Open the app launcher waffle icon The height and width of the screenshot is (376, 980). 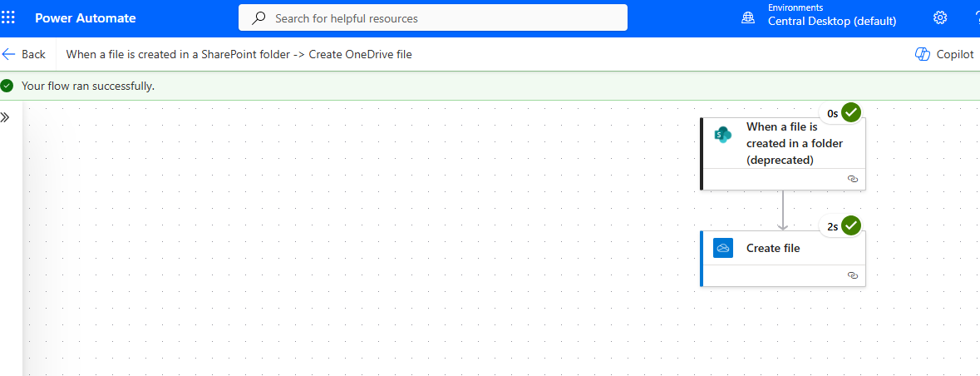[8, 17]
